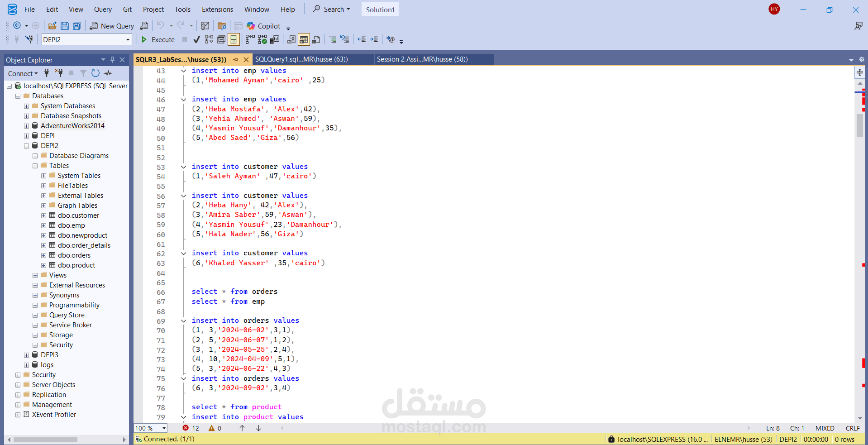The image size is (868, 445).
Task: Expand the Programmability folder node
Action: tap(35, 305)
